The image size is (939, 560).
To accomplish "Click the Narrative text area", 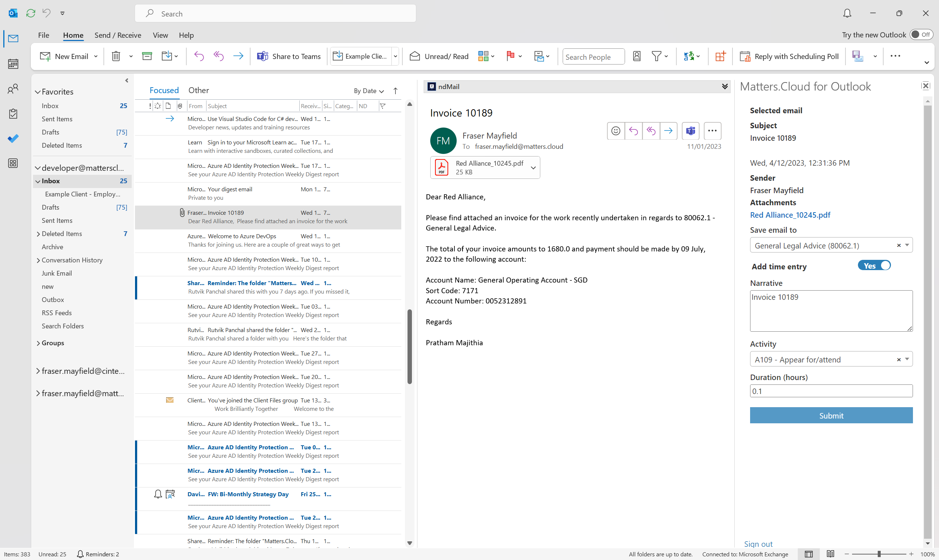I will coord(831,311).
